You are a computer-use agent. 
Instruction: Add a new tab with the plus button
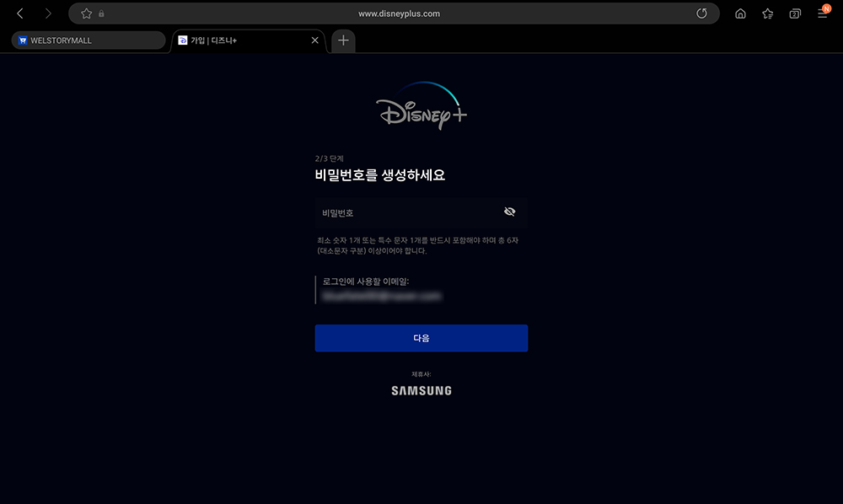coord(343,40)
